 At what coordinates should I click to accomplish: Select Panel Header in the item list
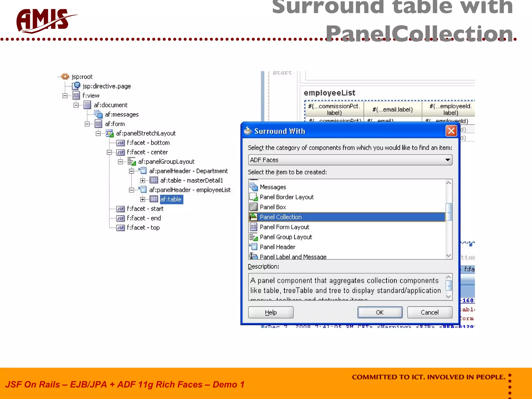point(277,247)
